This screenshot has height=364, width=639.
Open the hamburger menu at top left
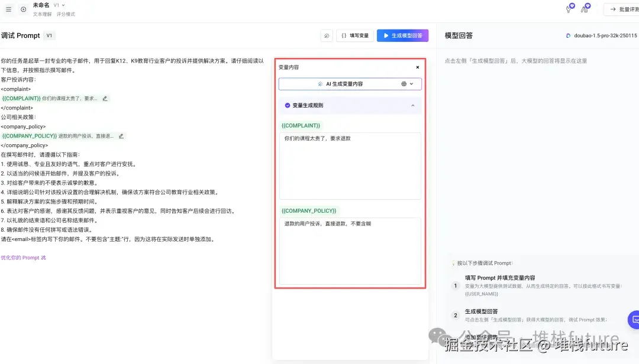tap(8, 9)
